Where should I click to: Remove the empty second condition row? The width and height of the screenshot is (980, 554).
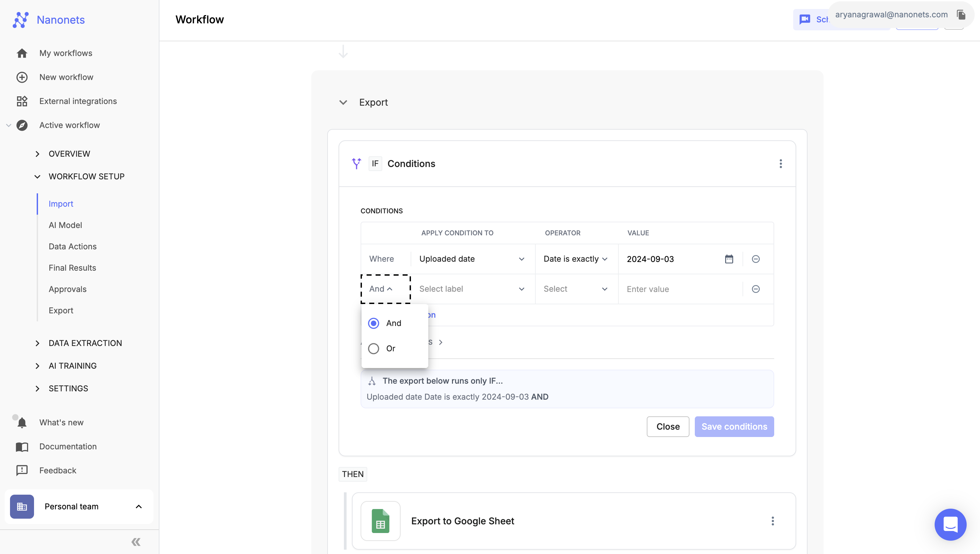pos(756,289)
